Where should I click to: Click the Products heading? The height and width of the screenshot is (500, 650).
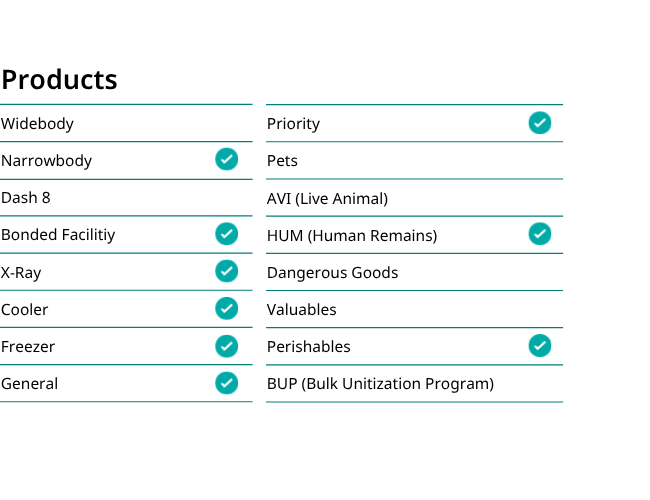click(59, 79)
